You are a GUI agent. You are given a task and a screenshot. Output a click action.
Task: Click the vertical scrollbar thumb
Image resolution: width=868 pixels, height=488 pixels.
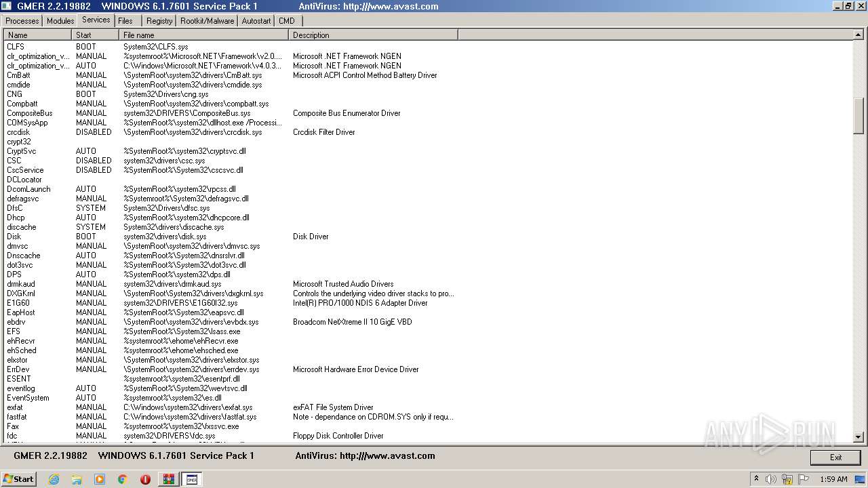pyautogui.click(x=859, y=116)
